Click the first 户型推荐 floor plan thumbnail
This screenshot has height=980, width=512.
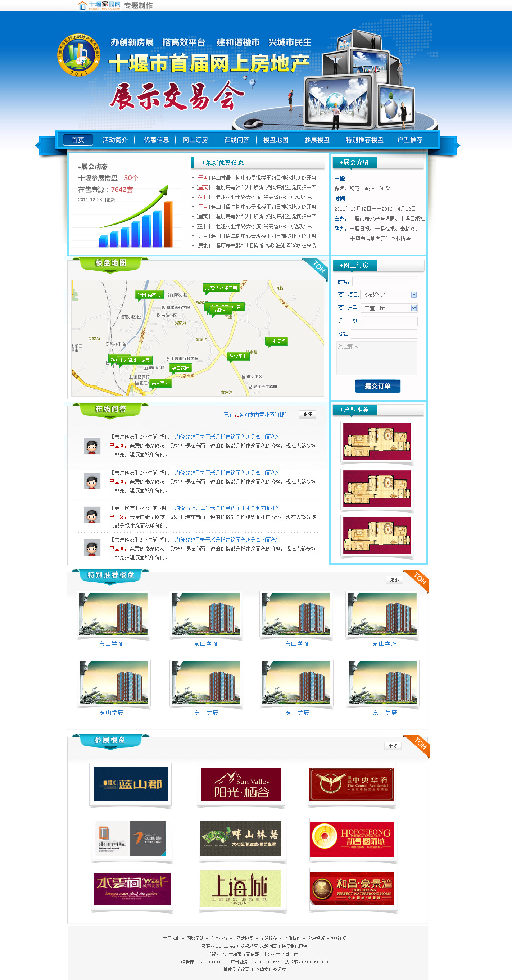click(x=377, y=441)
